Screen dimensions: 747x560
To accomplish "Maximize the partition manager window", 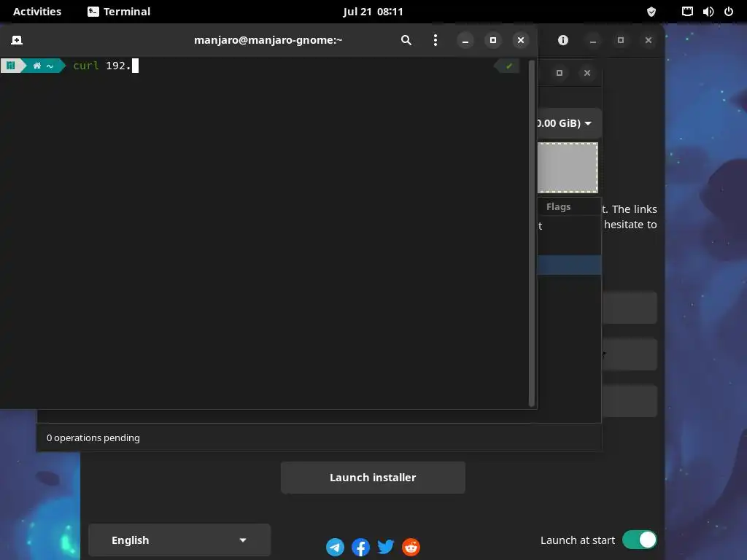I will [x=560, y=73].
